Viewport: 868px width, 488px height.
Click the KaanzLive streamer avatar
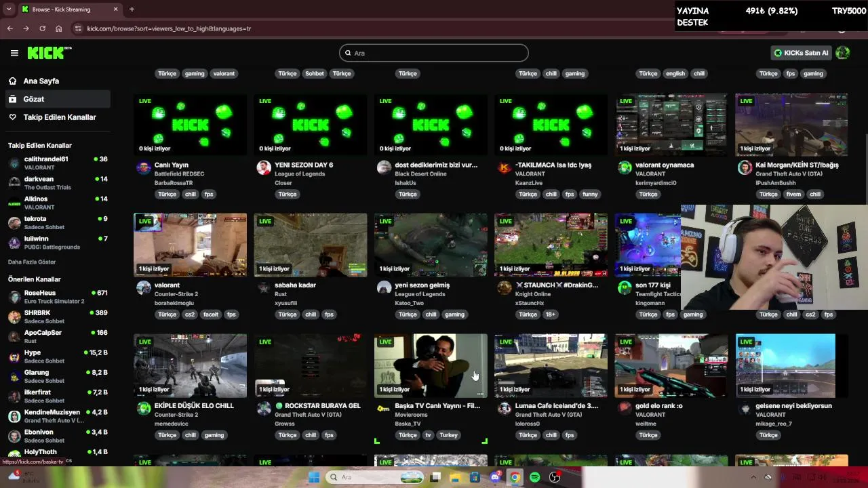505,168
